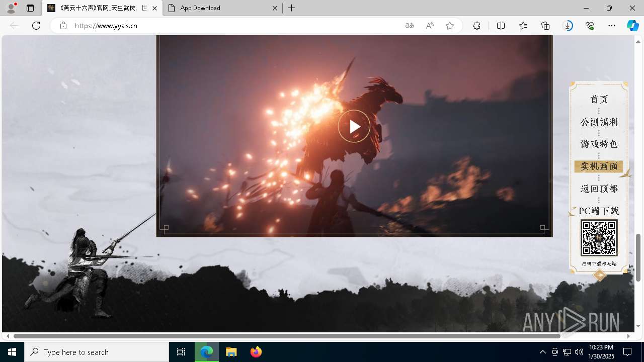The image size is (644, 362).
Task: Launch Firefox from taskbar
Action: click(256, 352)
